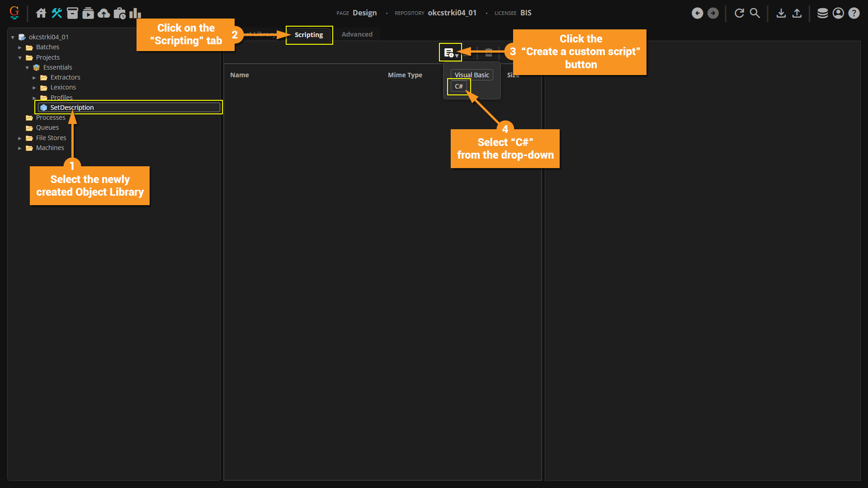This screenshot has width=868, height=488.
Task: Click the download arrow icon
Action: click(x=781, y=13)
